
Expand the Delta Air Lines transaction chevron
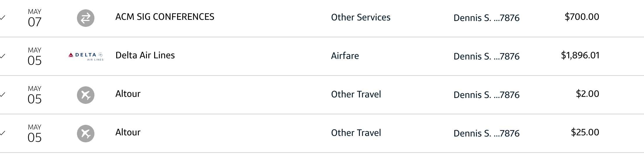(3, 56)
